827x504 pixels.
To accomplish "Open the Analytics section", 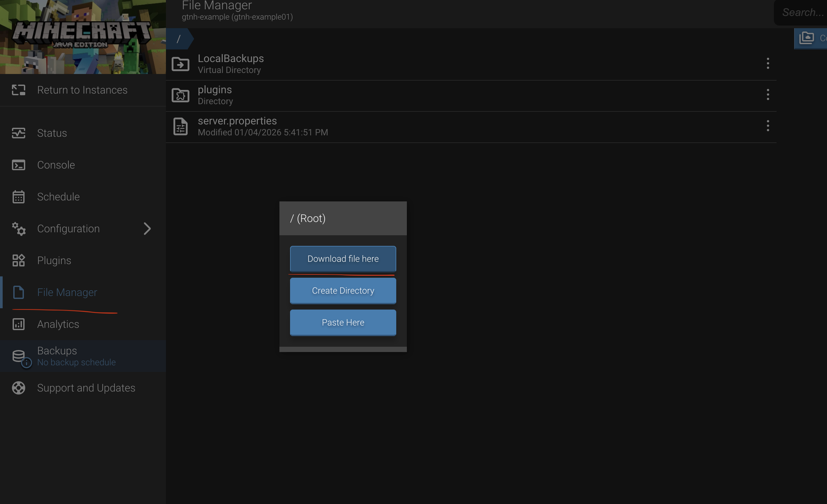I will [x=58, y=324].
